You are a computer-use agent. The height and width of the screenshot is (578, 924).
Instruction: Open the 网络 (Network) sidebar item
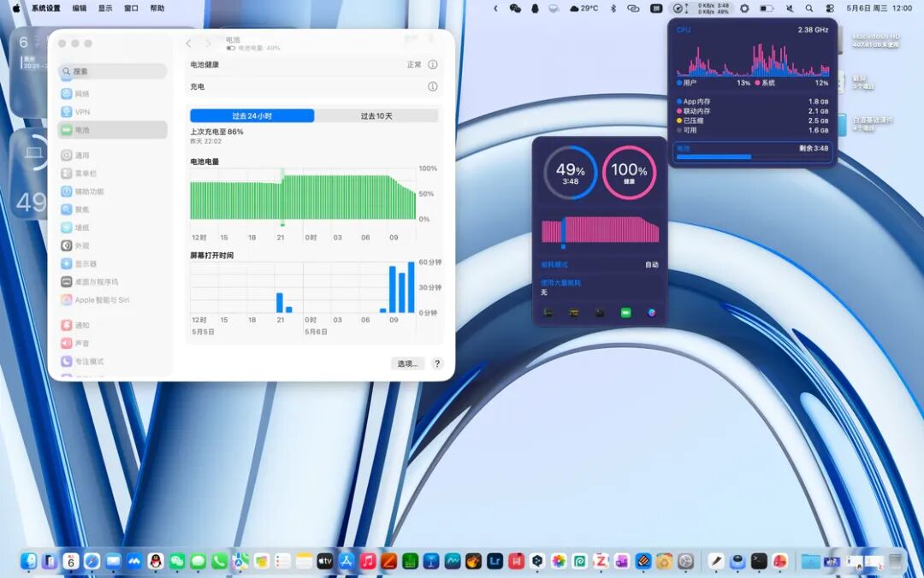coord(112,94)
